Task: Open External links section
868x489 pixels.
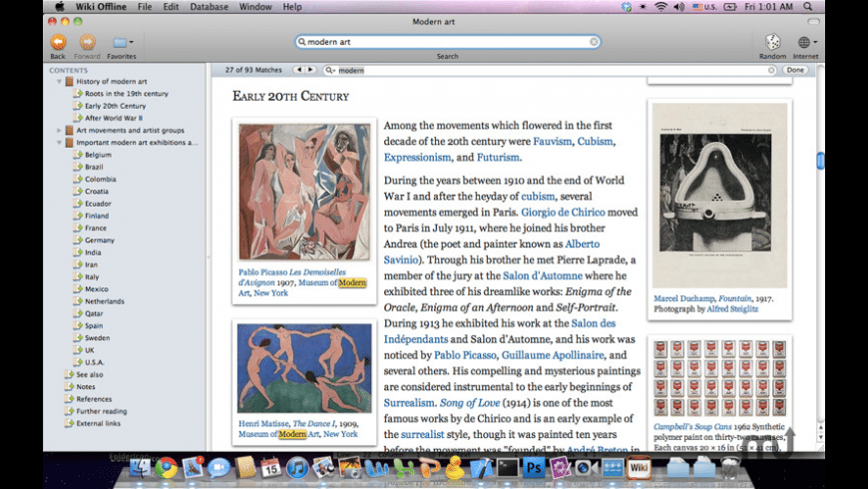Action: tap(98, 423)
